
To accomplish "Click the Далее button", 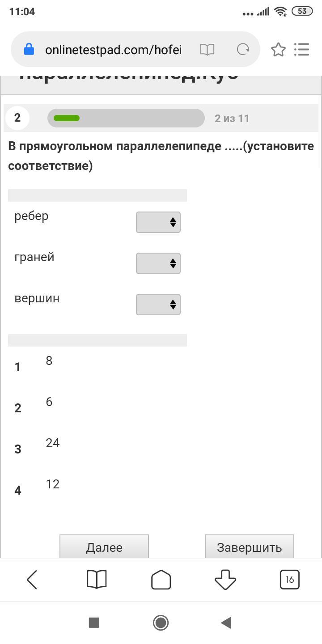I will coord(104,547).
